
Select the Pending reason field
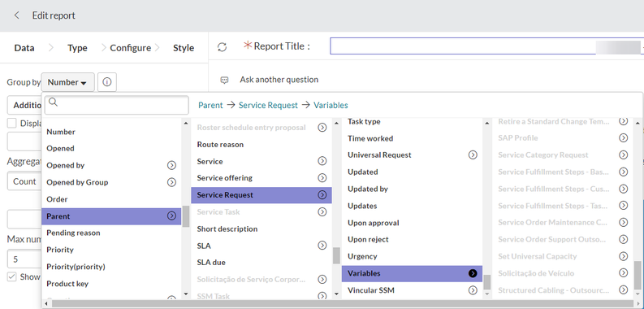(x=73, y=233)
